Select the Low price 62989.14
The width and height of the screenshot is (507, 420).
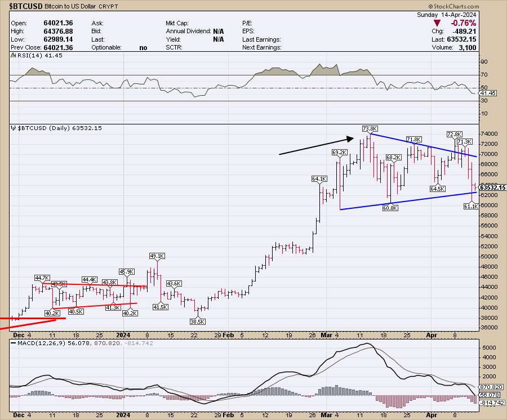(58, 39)
